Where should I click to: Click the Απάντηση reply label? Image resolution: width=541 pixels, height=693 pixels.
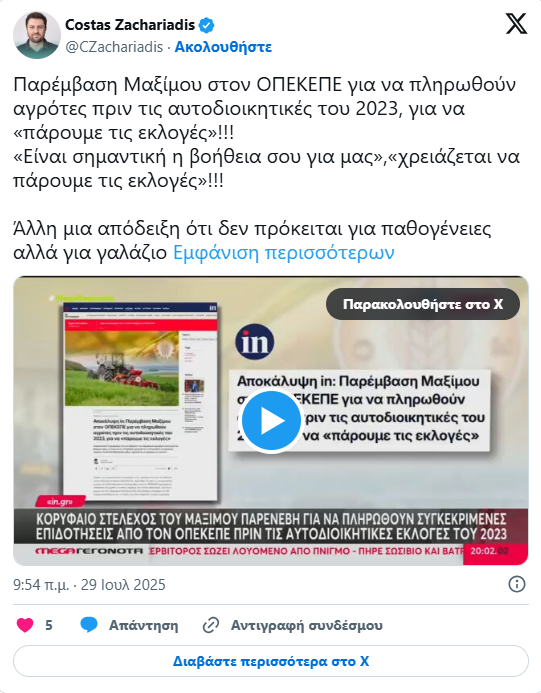pyautogui.click(x=144, y=625)
